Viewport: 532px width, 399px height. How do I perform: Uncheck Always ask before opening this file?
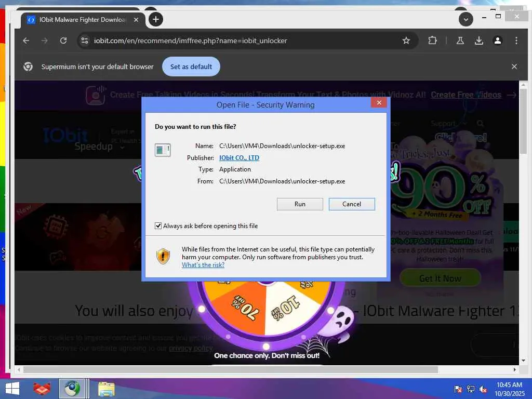pos(158,225)
